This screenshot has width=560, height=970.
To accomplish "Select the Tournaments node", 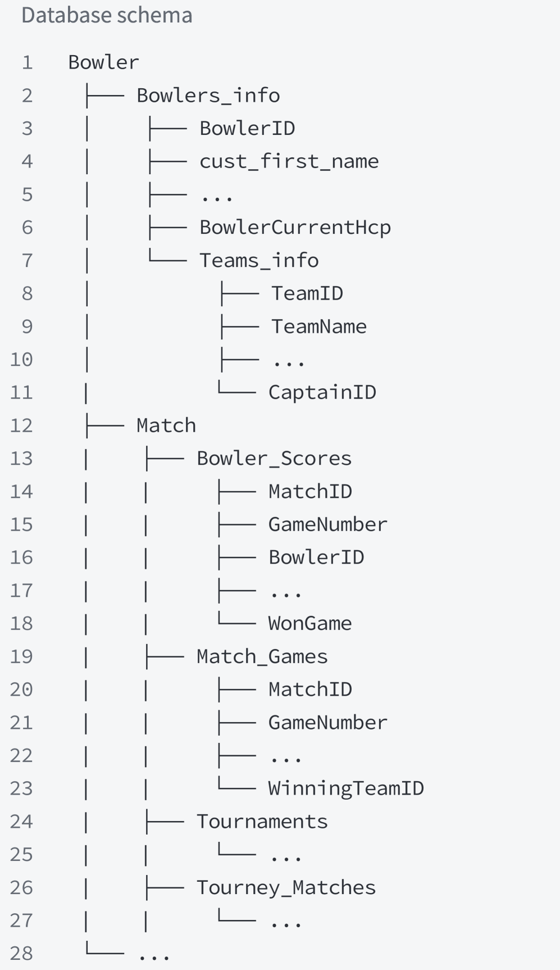I will click(262, 822).
